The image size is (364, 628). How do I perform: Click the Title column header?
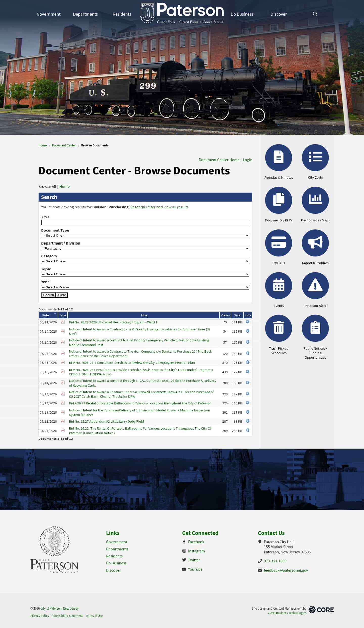tap(144, 315)
